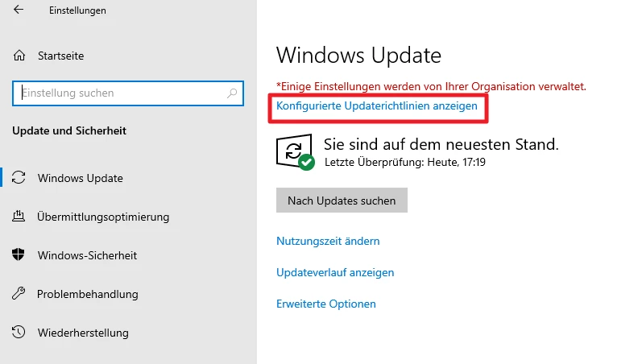Screen dimensions: 638x364
Task: Click the Startseite home icon
Action: click(x=20, y=56)
